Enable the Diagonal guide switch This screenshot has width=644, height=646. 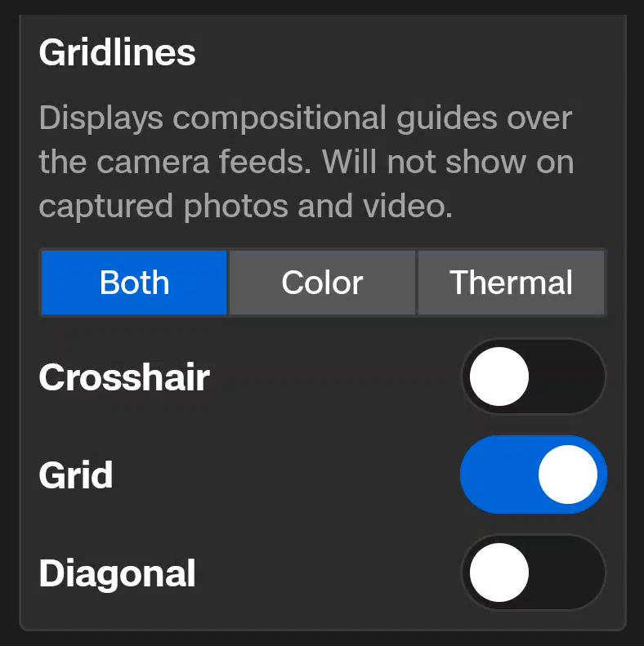533,572
